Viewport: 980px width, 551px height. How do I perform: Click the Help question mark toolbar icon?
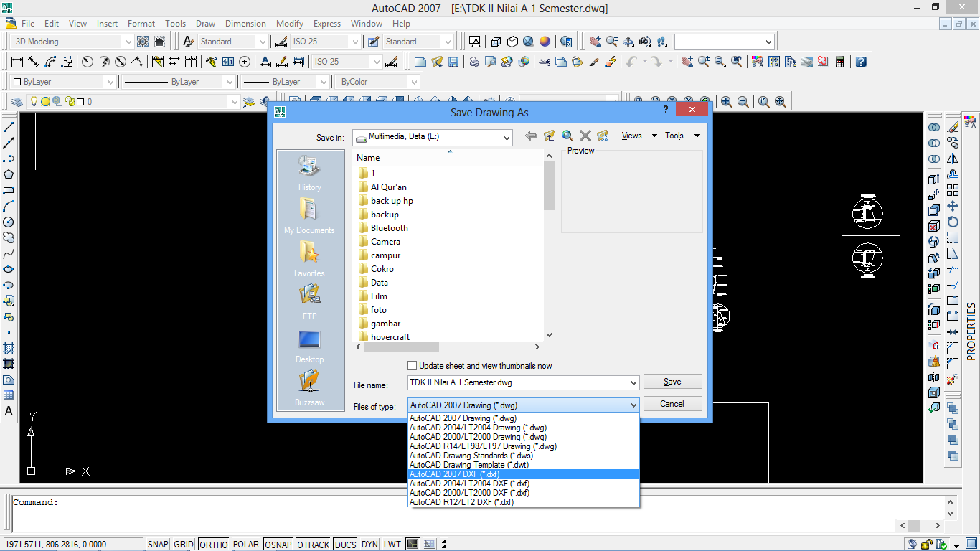861,62
